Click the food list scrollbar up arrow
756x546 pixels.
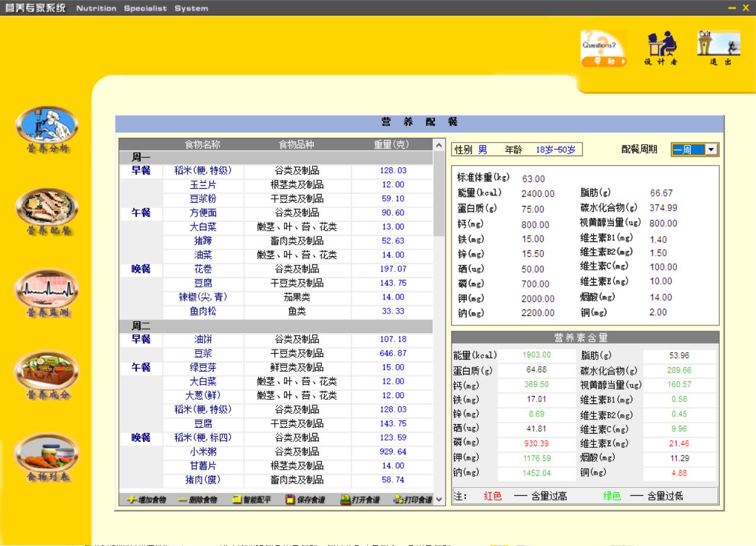[x=439, y=144]
